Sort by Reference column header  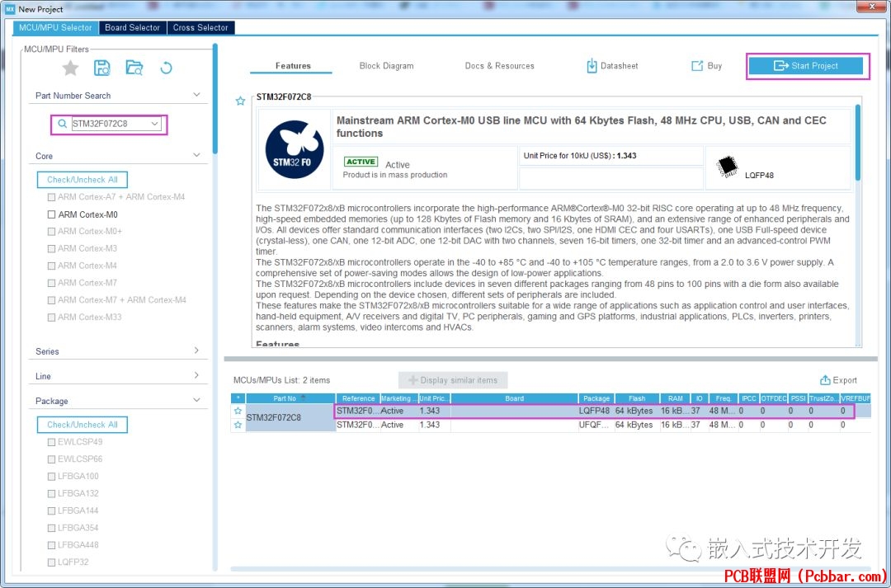click(x=358, y=398)
